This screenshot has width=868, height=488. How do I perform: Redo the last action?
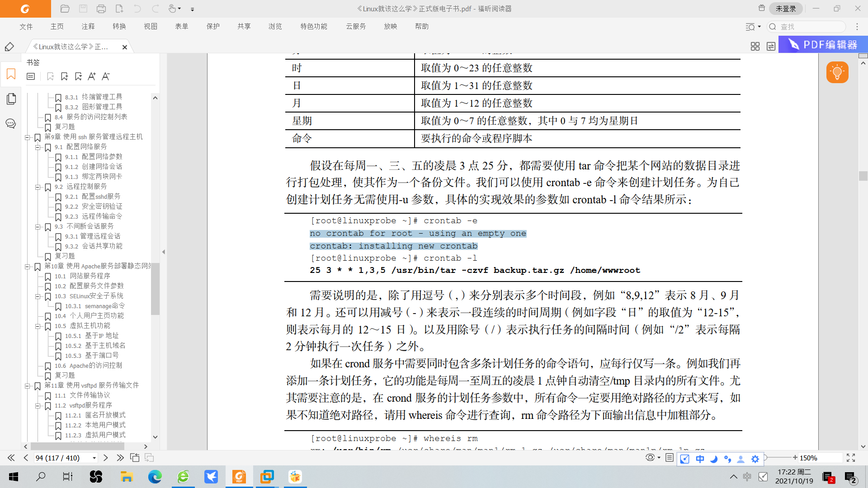[156, 9]
